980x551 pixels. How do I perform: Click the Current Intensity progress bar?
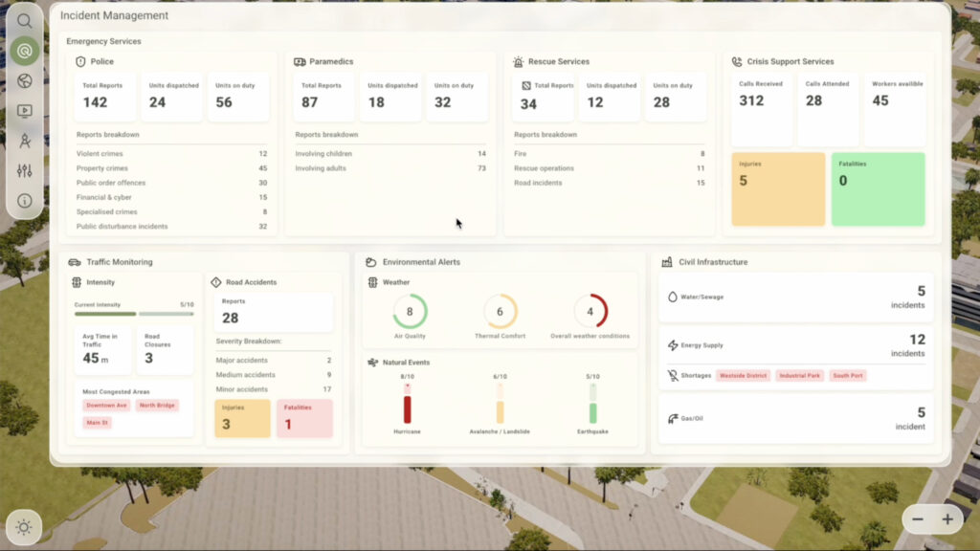pos(134,314)
